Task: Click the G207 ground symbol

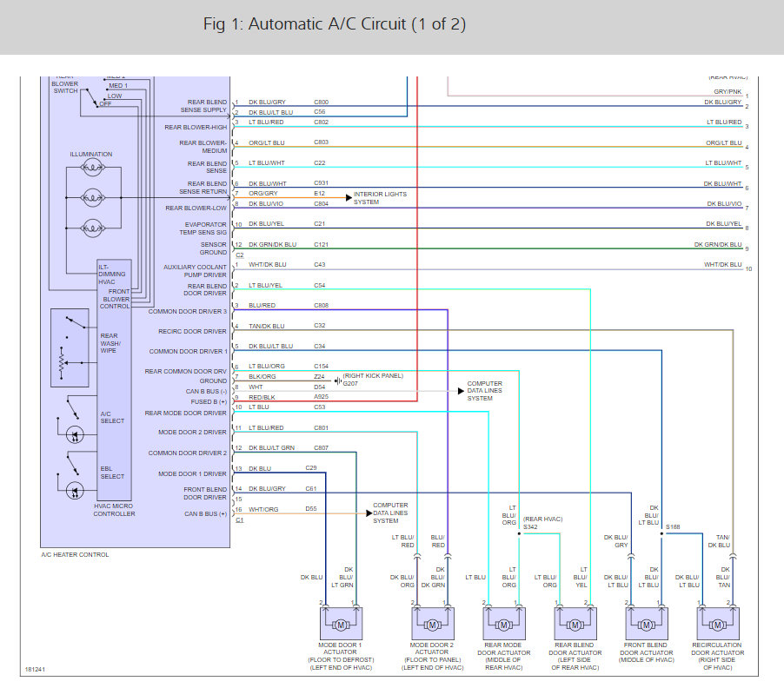Action: pyautogui.click(x=338, y=381)
